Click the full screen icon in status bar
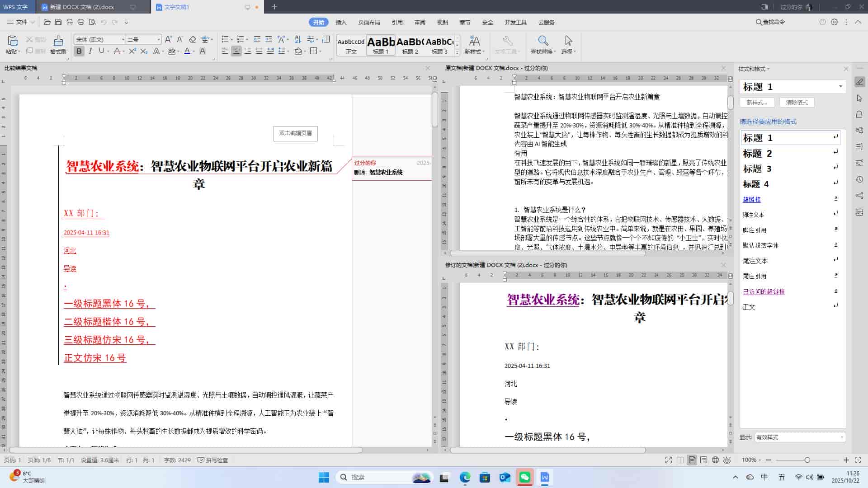 [669, 460]
